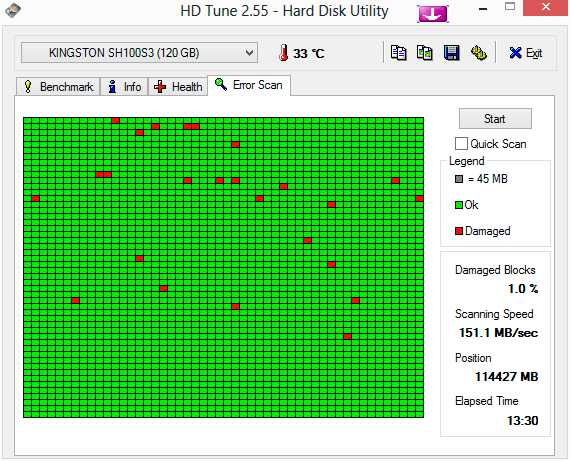Select the Error Scan tab
Screen dimensions: 570x461
tap(249, 85)
